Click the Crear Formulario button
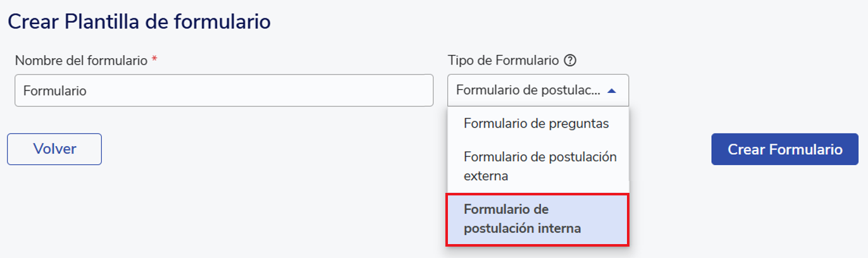Image resolution: width=868 pixels, height=258 pixels. [x=784, y=149]
